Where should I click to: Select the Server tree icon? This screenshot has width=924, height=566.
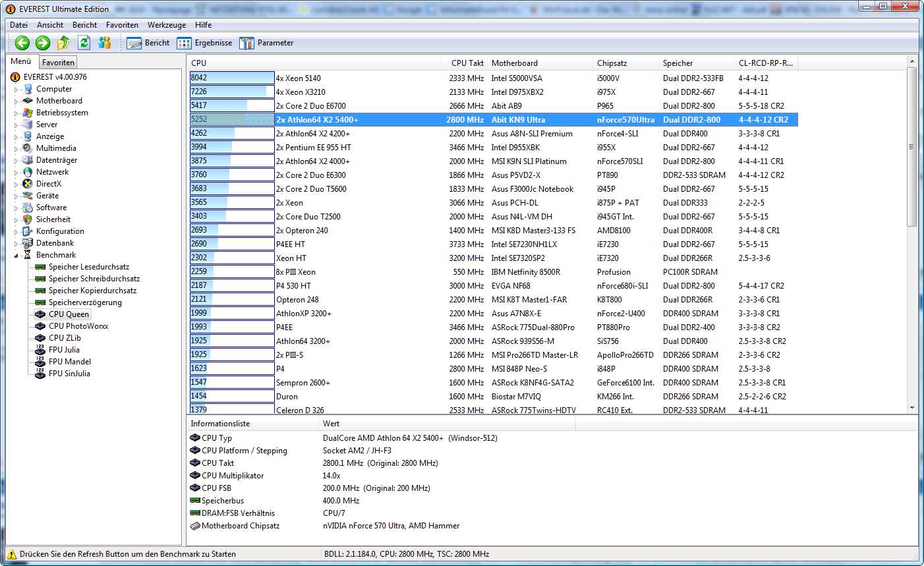(x=28, y=125)
